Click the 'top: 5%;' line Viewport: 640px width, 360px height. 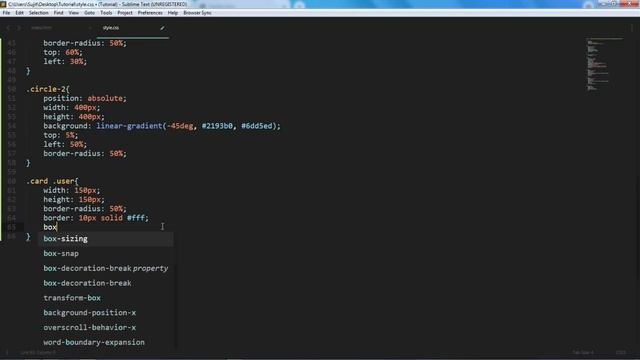tap(60, 135)
